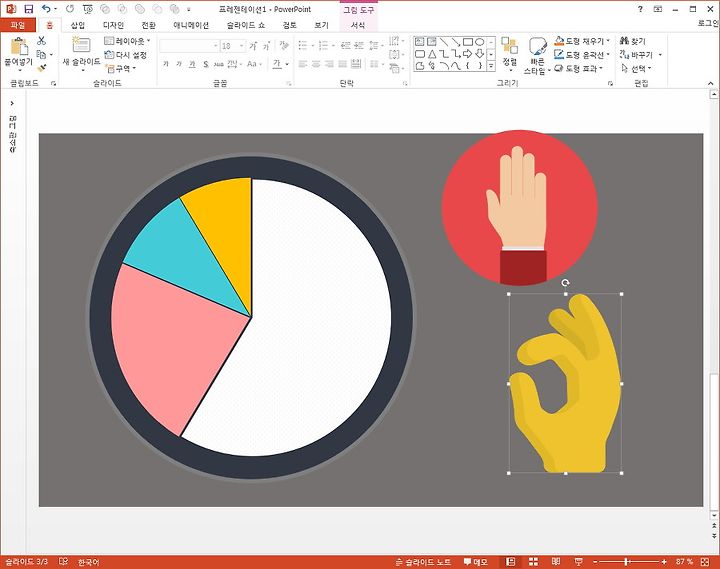The width and height of the screenshot is (720, 569).
Task: Open Layout (레이아웃) dropdown
Action: [x=128, y=41]
